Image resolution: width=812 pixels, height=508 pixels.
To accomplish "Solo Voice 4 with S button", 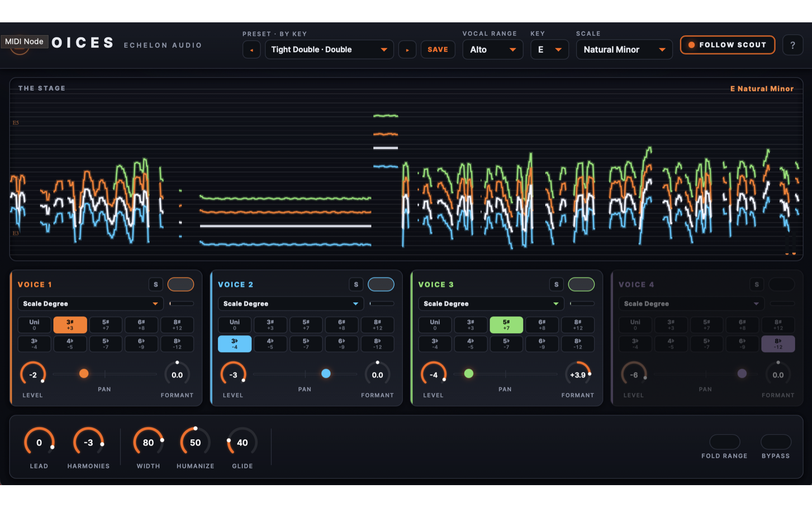I will pos(757,284).
